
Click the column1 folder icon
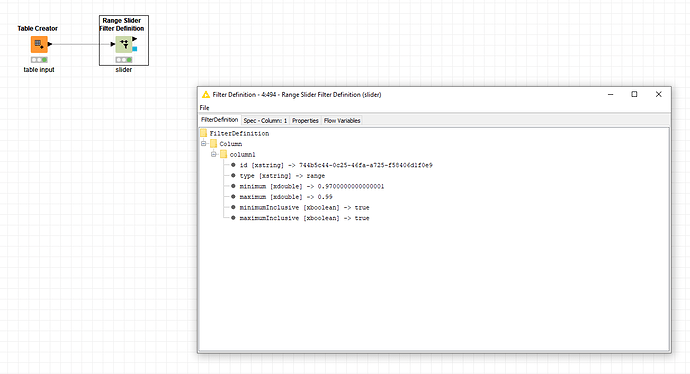[x=224, y=154]
